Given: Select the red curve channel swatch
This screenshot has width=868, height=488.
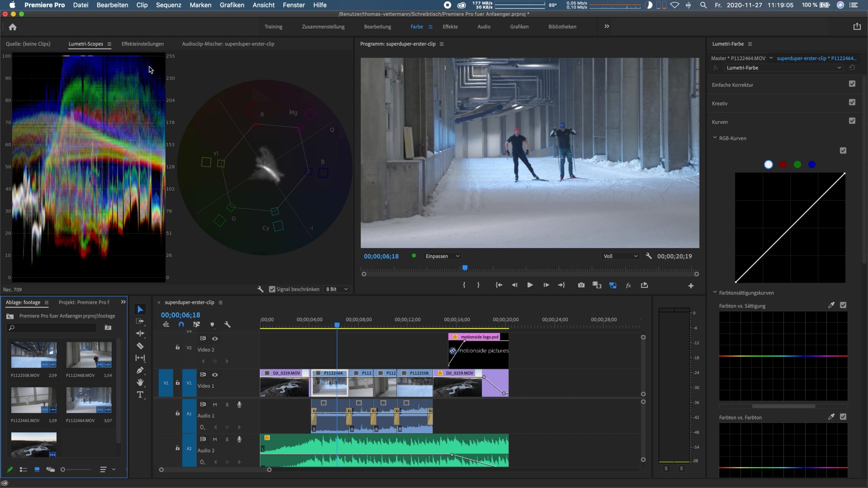Looking at the screenshot, I should pyautogui.click(x=783, y=165).
